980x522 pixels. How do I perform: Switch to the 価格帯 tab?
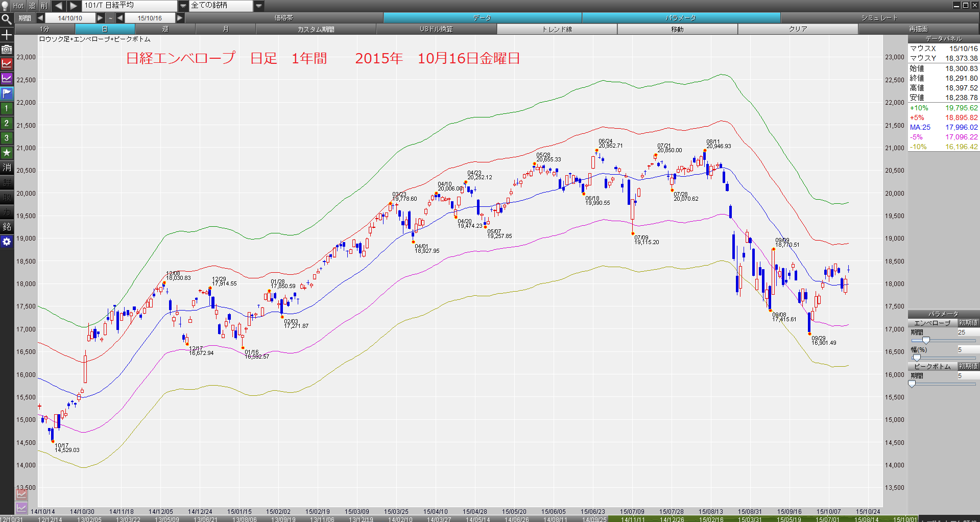click(x=284, y=18)
